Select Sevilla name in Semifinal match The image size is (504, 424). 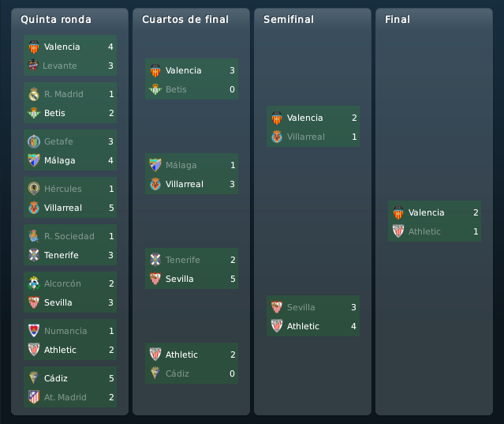301,307
